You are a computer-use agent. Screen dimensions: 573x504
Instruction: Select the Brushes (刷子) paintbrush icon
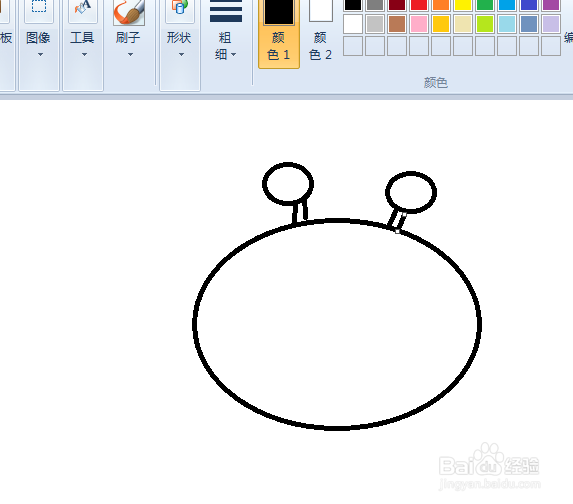(x=129, y=12)
